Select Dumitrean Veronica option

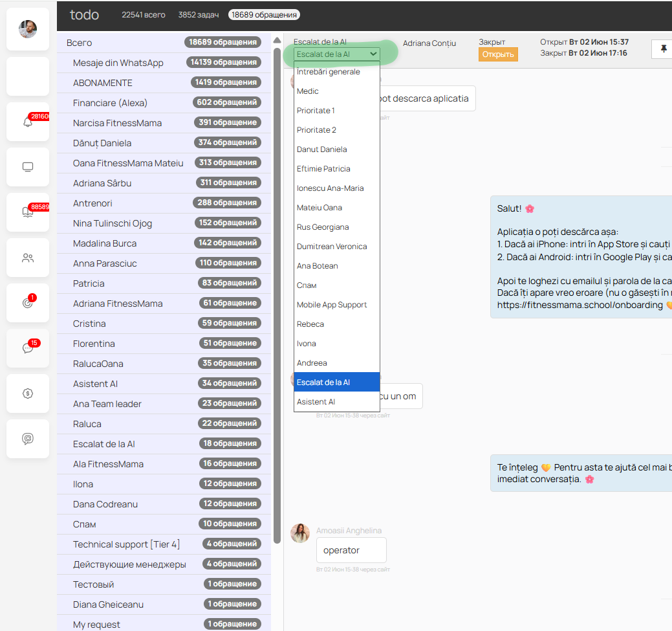(337, 246)
